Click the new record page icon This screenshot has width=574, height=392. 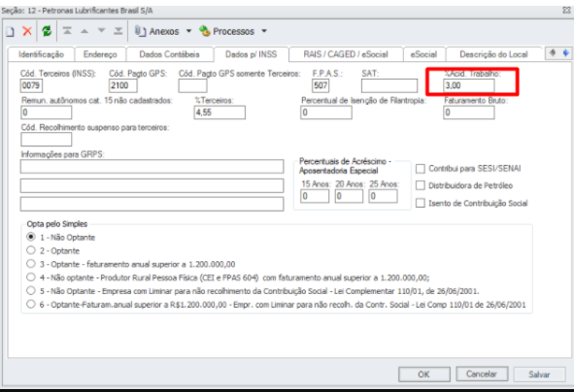10,31
